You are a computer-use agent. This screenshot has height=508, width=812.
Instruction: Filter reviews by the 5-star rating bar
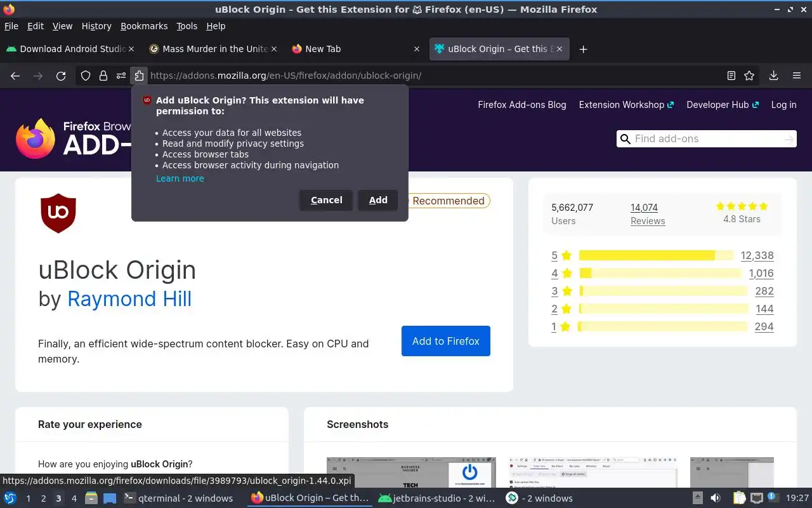coord(656,255)
